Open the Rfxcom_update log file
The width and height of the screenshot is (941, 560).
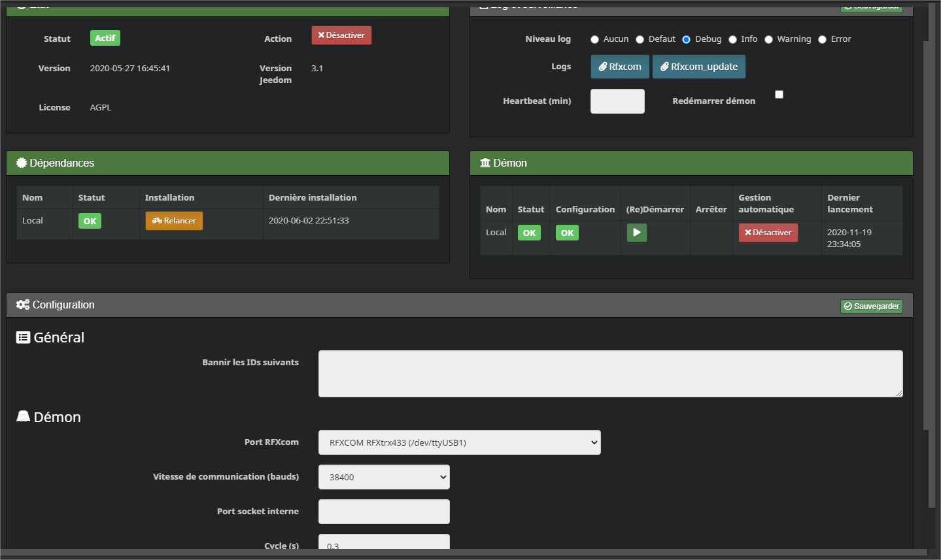tap(698, 67)
